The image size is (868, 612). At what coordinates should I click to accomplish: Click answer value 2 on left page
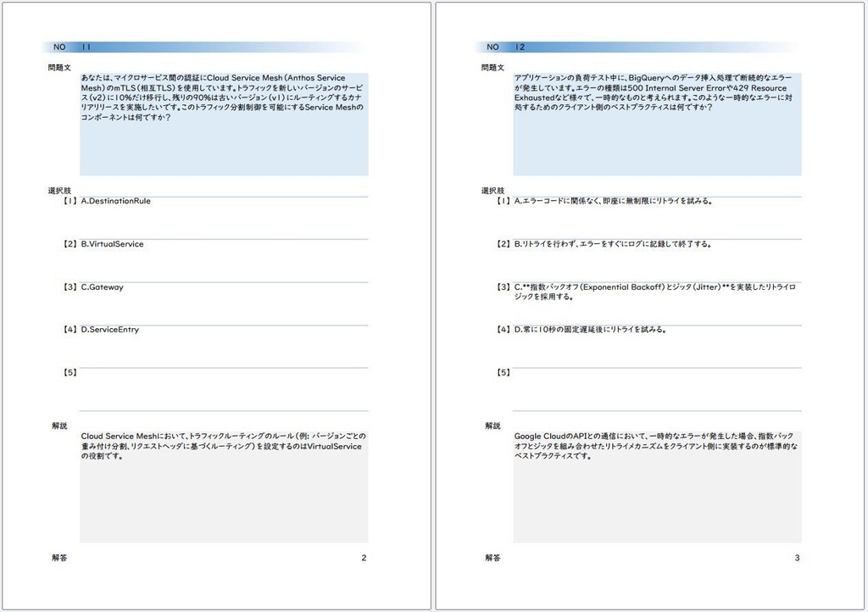click(364, 558)
